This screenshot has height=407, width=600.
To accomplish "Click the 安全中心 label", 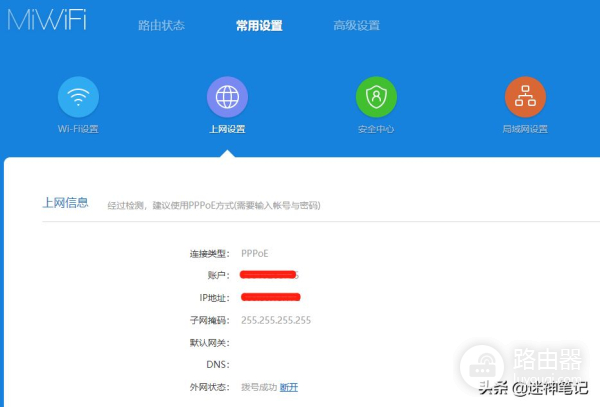I will click(376, 129).
